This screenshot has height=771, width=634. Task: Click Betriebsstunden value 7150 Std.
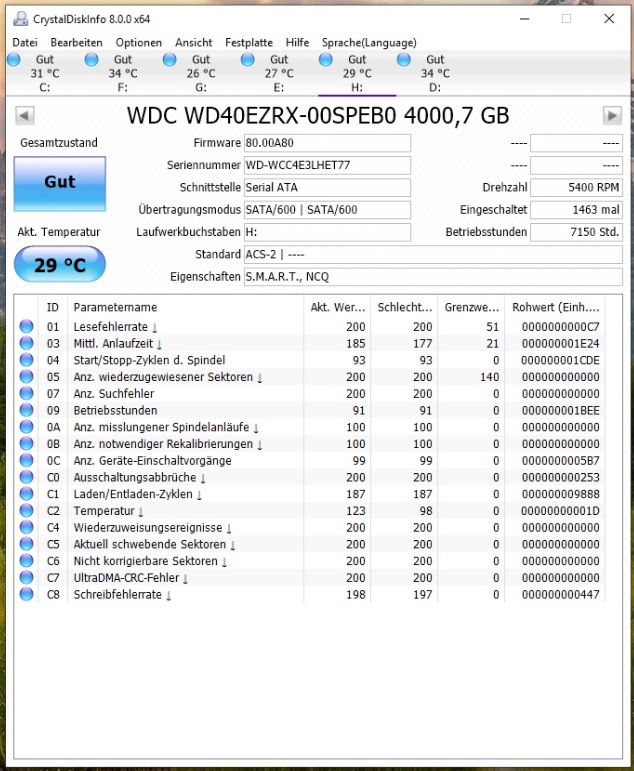(576, 232)
